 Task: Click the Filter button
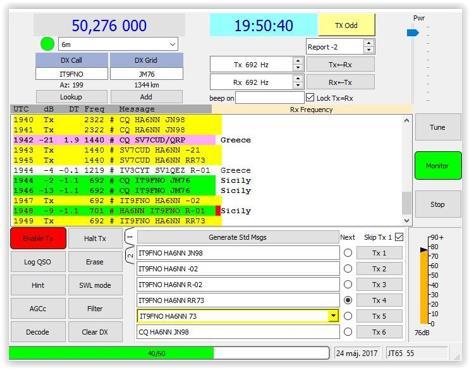[x=95, y=308]
